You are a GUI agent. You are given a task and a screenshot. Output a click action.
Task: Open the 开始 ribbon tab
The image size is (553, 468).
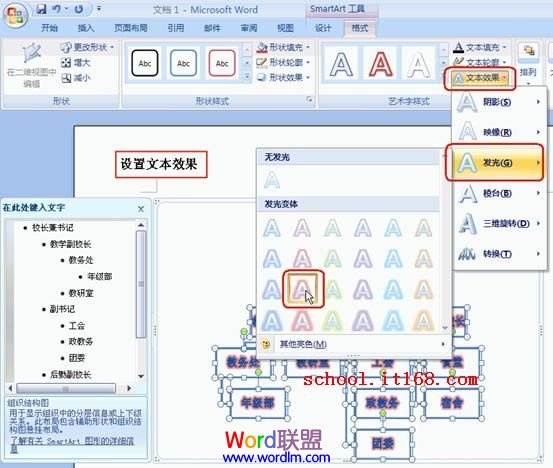(49, 28)
